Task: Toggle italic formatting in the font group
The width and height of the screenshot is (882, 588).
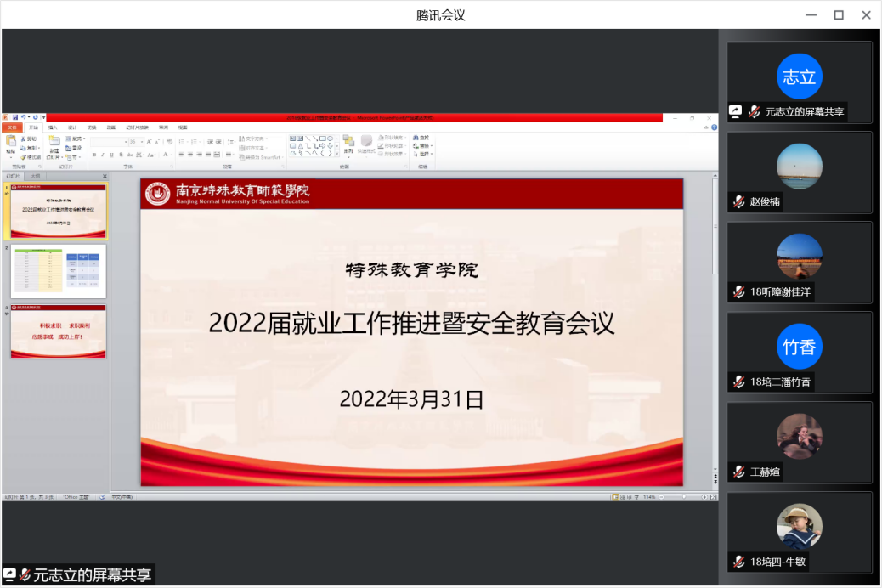Action: [x=103, y=155]
